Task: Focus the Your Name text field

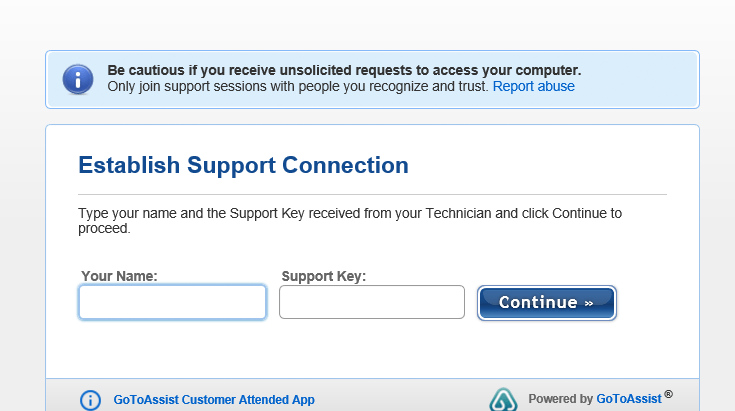Action: coord(172,302)
